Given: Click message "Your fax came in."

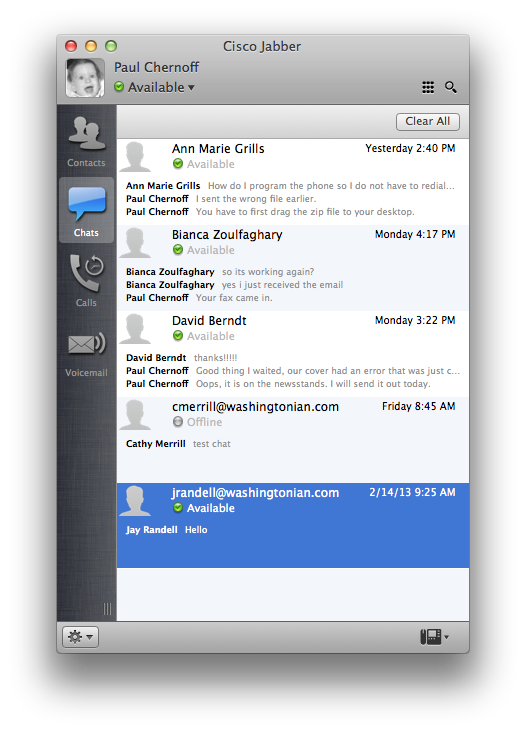Looking at the screenshot, I should coord(234,298).
